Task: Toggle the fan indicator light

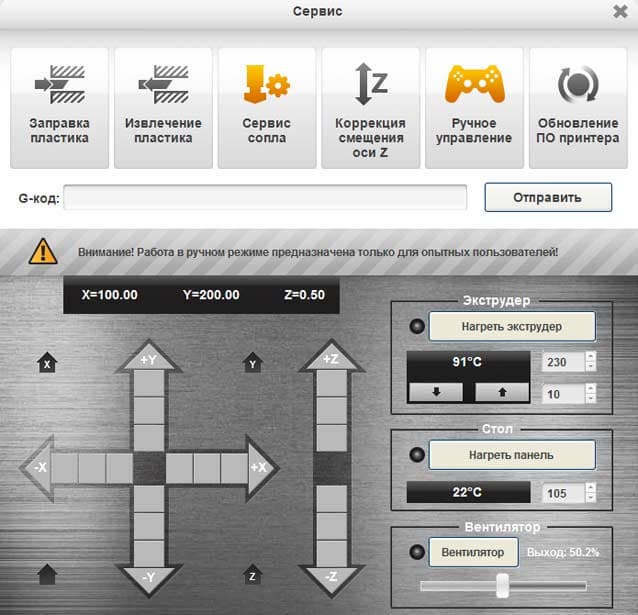Action: tap(417, 552)
